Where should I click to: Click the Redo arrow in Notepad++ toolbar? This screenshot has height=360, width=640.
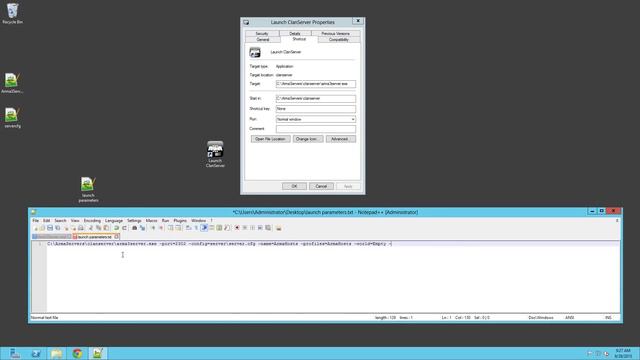pyautogui.click(x=124, y=228)
